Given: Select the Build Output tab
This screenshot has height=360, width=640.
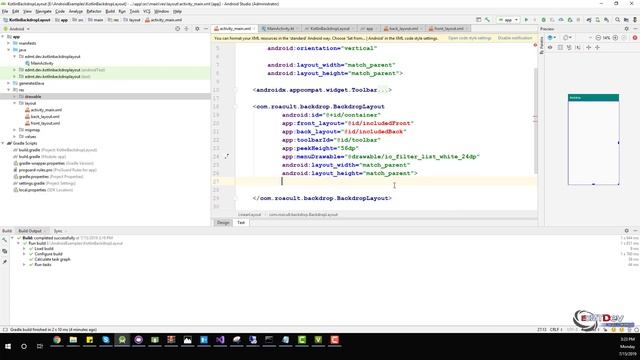Looking at the screenshot, I should [30, 231].
